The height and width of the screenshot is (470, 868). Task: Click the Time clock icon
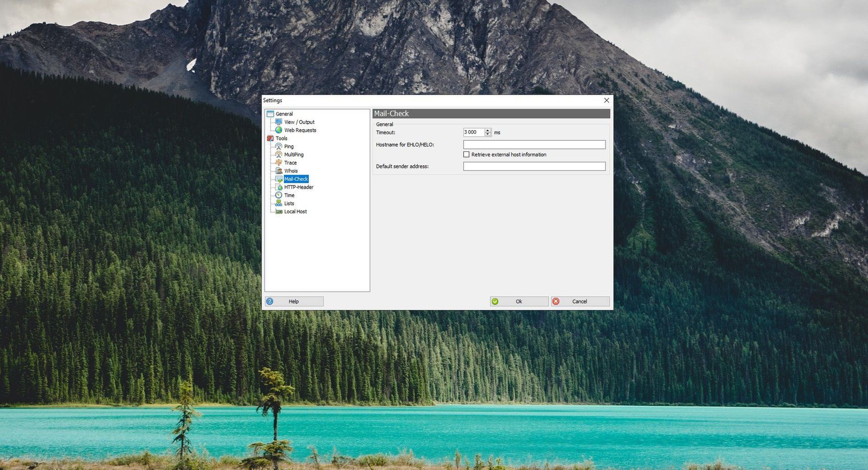(279, 195)
